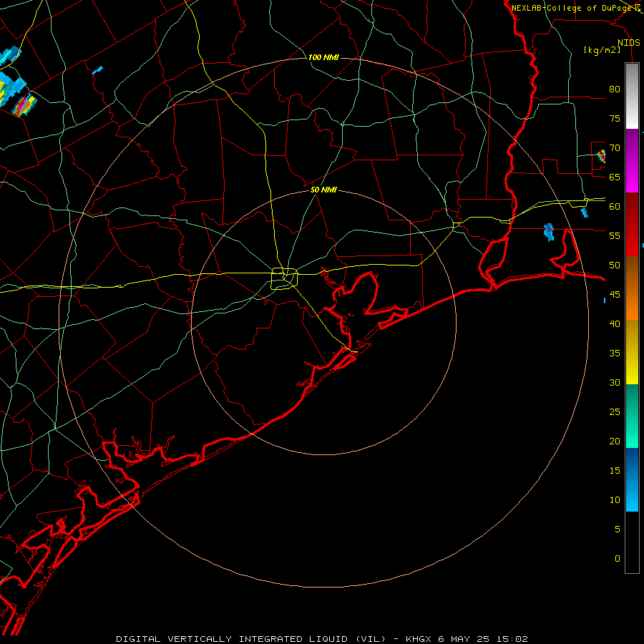Click the 50 value on the VIL scale

point(615,265)
